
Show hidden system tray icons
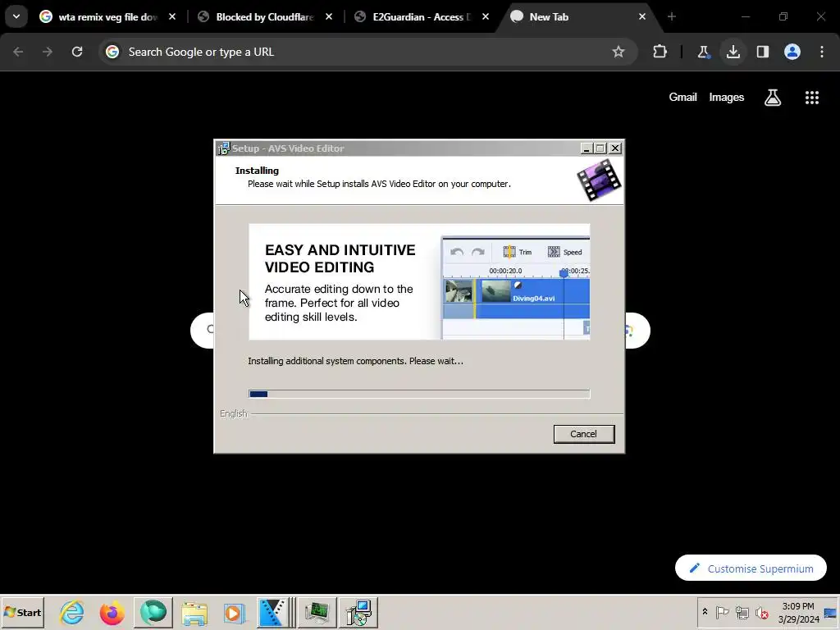click(x=705, y=612)
